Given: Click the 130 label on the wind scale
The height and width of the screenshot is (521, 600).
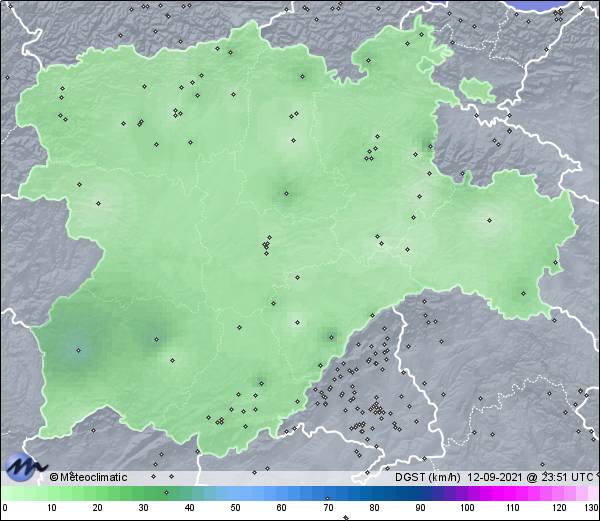Looking at the screenshot, I should [x=591, y=508].
